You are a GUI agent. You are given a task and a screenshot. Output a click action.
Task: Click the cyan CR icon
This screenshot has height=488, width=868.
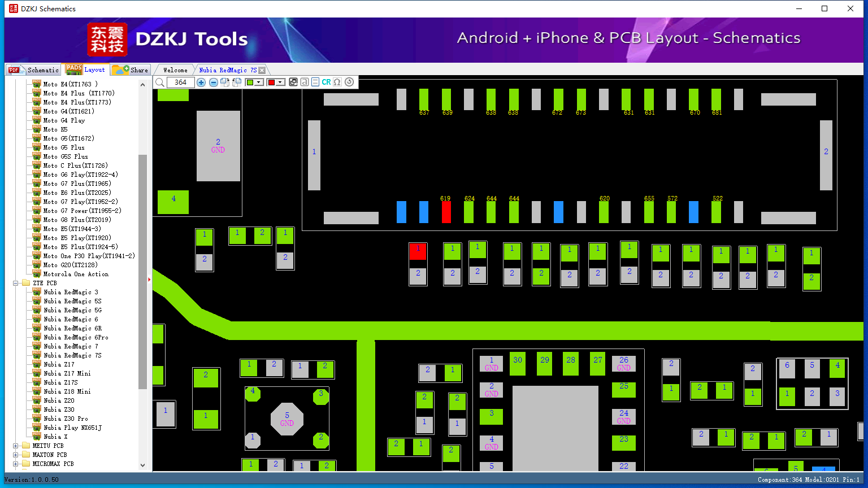click(327, 82)
